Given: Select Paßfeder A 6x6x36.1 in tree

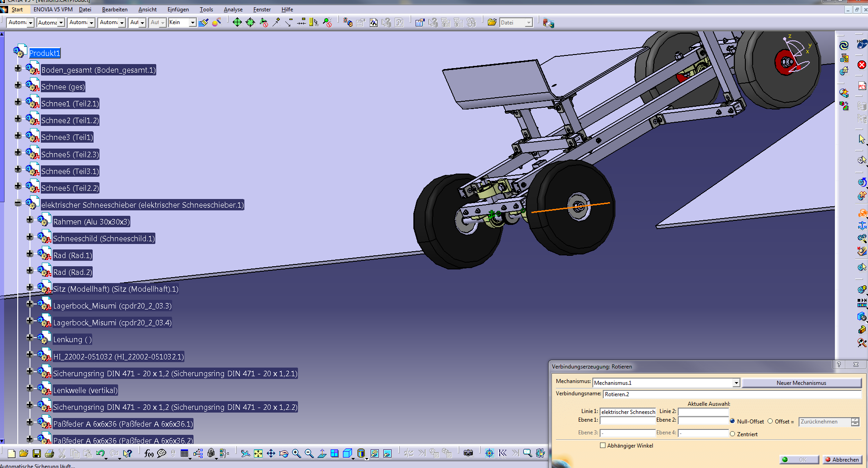Looking at the screenshot, I should pos(123,424).
